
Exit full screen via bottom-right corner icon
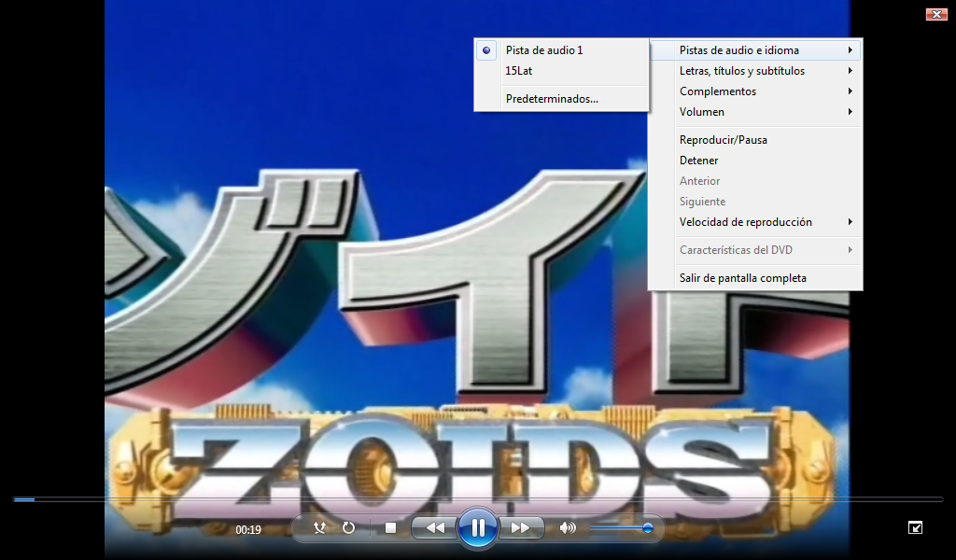pyautogui.click(x=915, y=527)
